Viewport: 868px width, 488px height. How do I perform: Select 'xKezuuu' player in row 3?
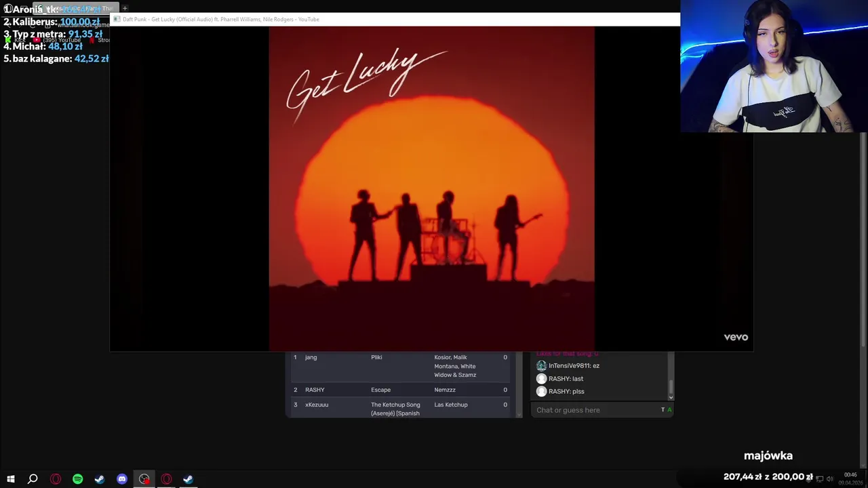point(317,405)
